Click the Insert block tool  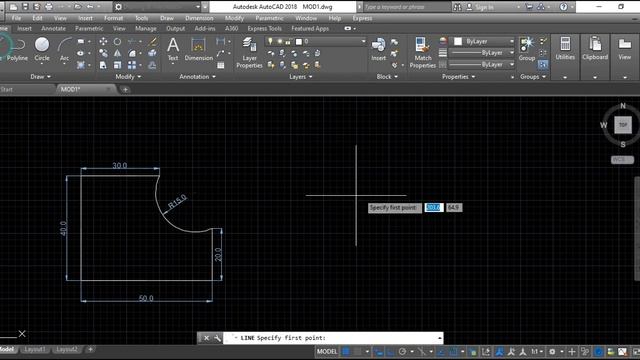(378, 49)
